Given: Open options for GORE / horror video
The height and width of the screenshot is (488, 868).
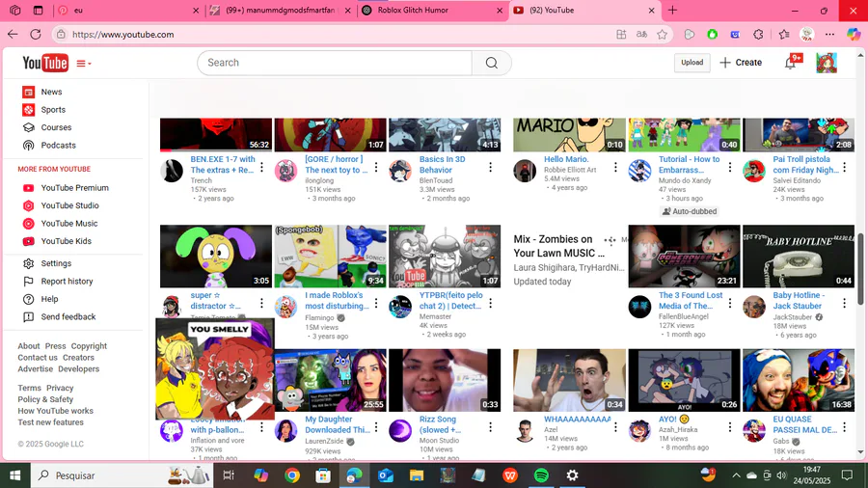Looking at the screenshot, I should [x=376, y=167].
